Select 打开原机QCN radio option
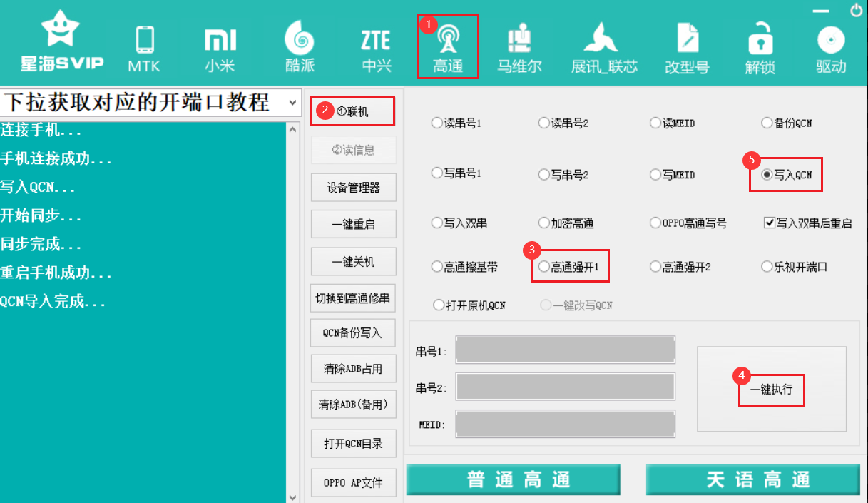Image resolution: width=868 pixels, height=503 pixels. click(469, 305)
